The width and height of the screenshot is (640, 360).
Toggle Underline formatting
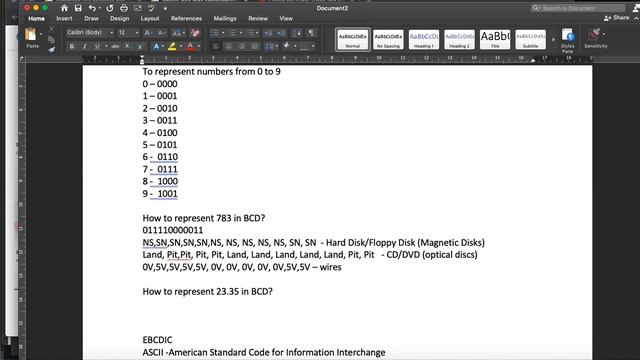click(97, 47)
